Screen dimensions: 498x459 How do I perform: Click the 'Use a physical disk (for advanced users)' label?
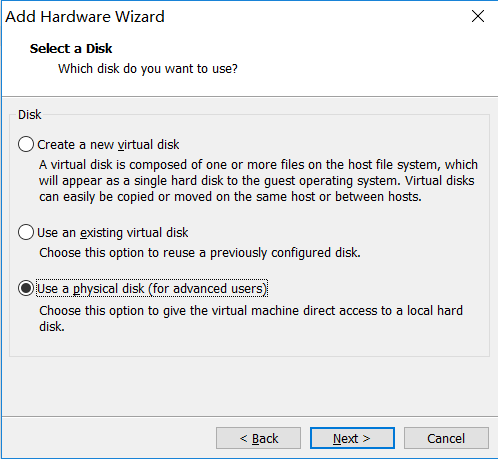pyautogui.click(x=152, y=289)
